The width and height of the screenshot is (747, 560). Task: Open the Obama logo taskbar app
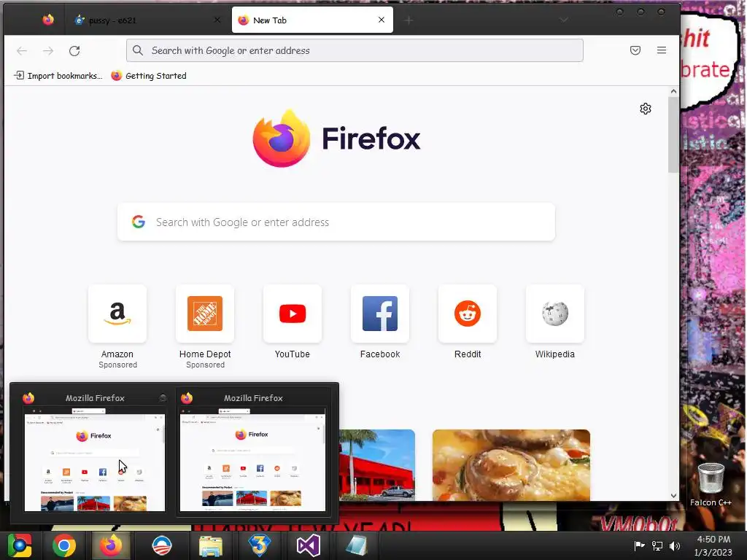[x=161, y=545]
